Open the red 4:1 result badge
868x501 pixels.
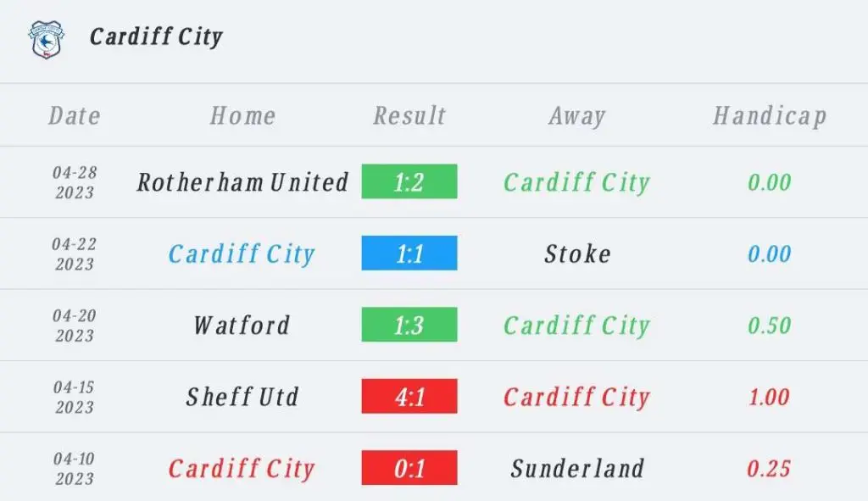[409, 396]
